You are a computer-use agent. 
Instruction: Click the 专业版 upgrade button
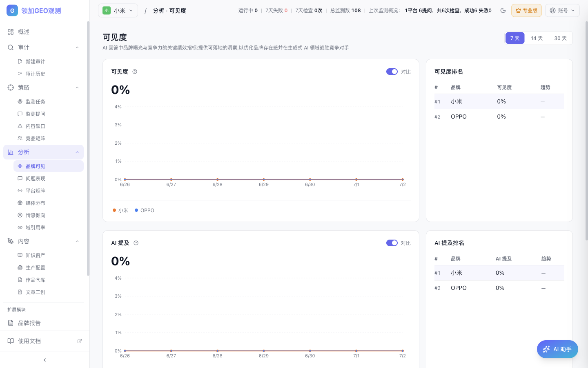click(x=526, y=11)
